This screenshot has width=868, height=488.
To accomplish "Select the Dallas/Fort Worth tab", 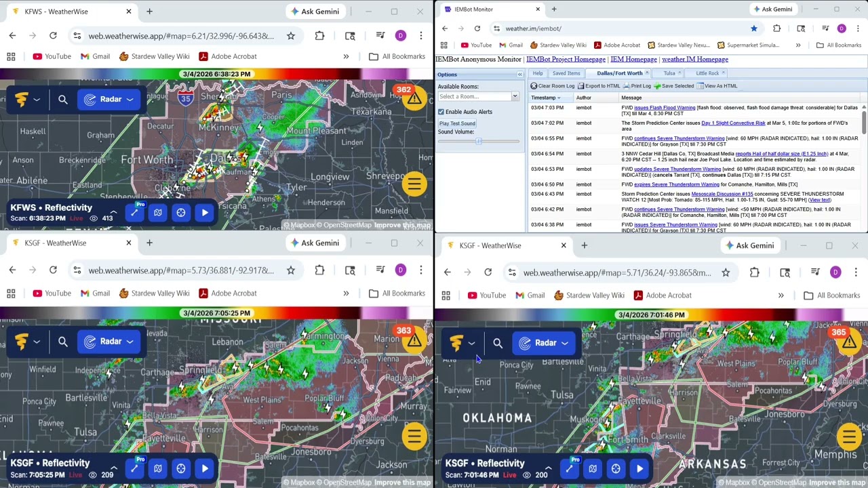I will (x=620, y=73).
